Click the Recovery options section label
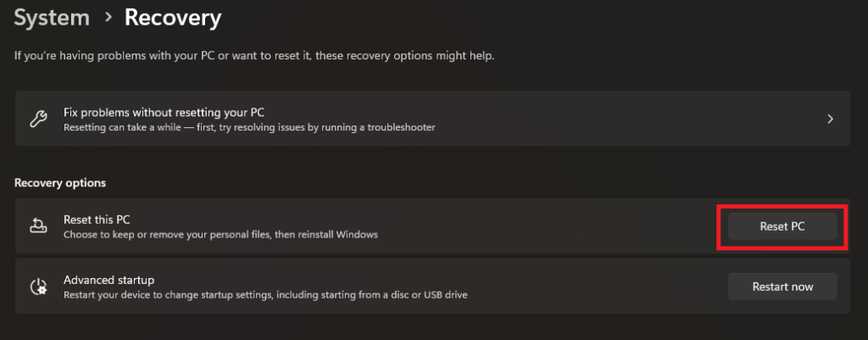The height and width of the screenshot is (340, 868). click(59, 182)
